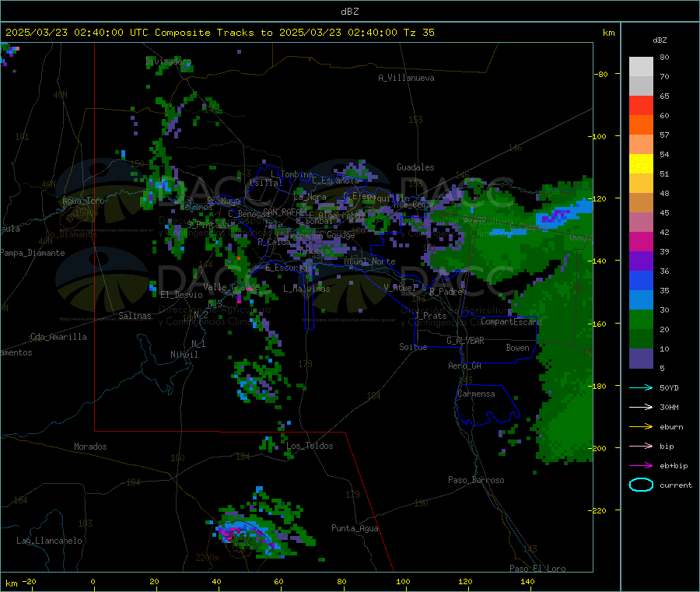Click the 'Atuel_Norte' map label
Screen dimensions: 700x592
pyautogui.click(x=369, y=261)
